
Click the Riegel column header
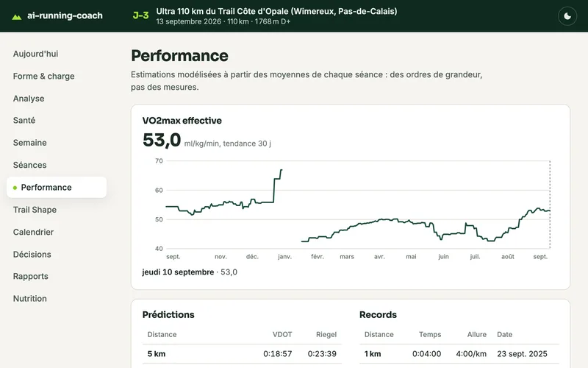coord(326,334)
